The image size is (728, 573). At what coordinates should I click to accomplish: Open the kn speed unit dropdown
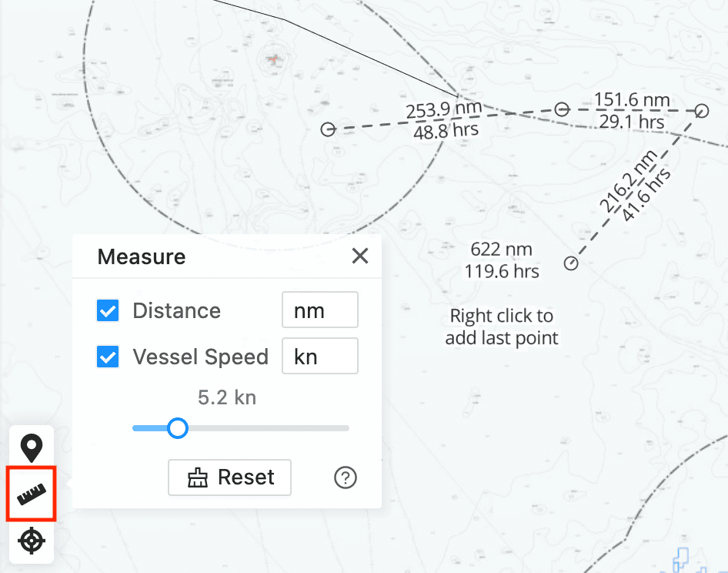[x=320, y=356]
